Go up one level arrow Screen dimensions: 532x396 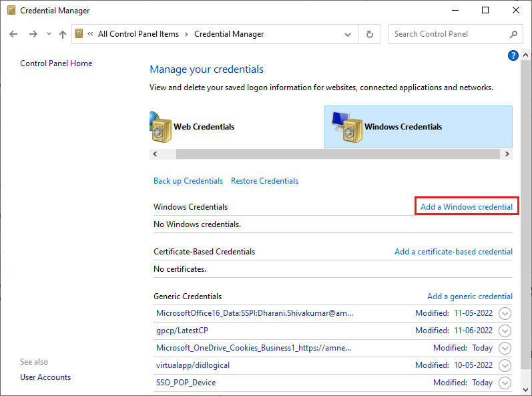[63, 34]
